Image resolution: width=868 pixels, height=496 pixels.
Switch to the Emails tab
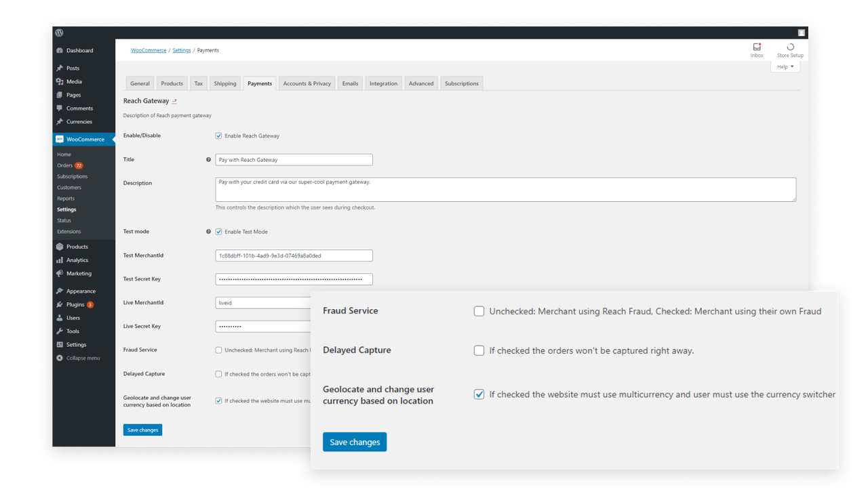[x=350, y=83]
